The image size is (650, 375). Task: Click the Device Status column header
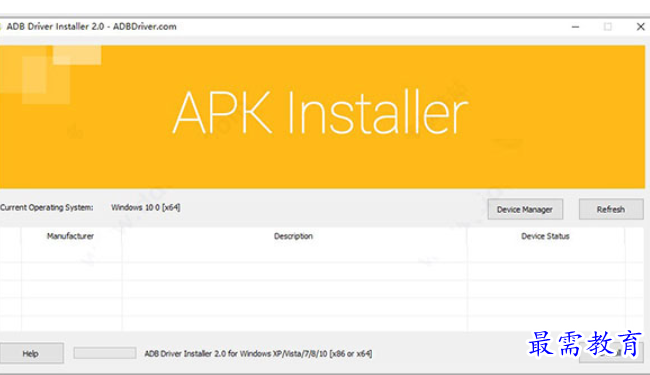[545, 236]
